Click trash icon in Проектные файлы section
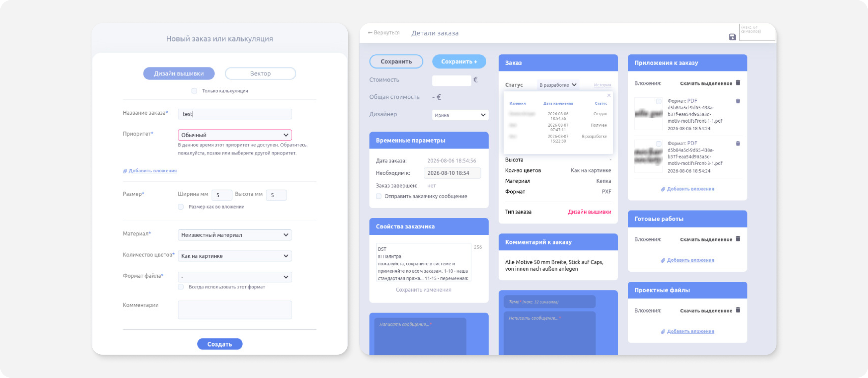The width and height of the screenshot is (868, 378). [x=738, y=310]
